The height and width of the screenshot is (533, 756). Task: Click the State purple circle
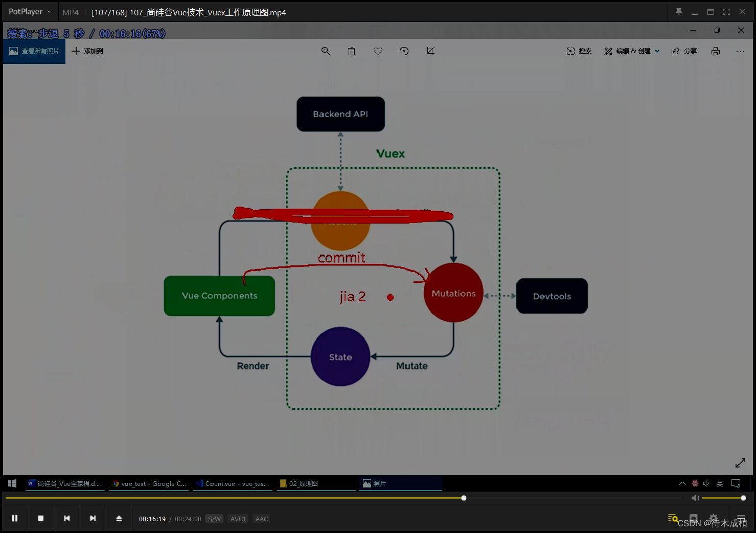(340, 357)
